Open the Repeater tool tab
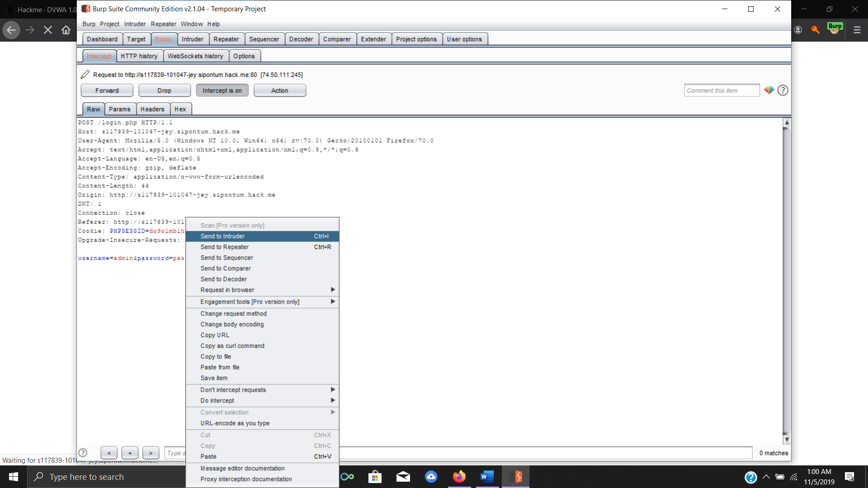Viewport: 868px width, 488px height. 226,39
